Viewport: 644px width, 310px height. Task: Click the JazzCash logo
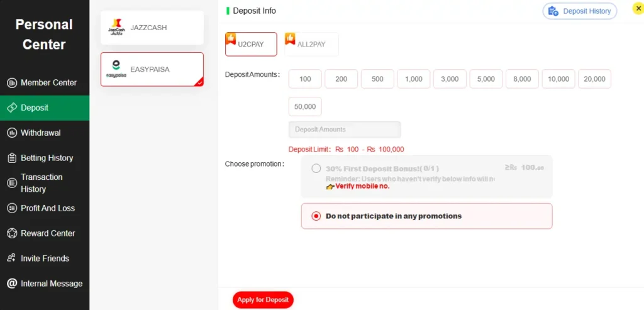pos(116,27)
